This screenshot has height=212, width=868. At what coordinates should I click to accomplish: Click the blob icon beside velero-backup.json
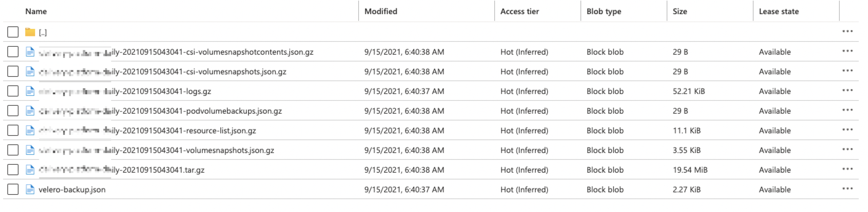[29, 190]
